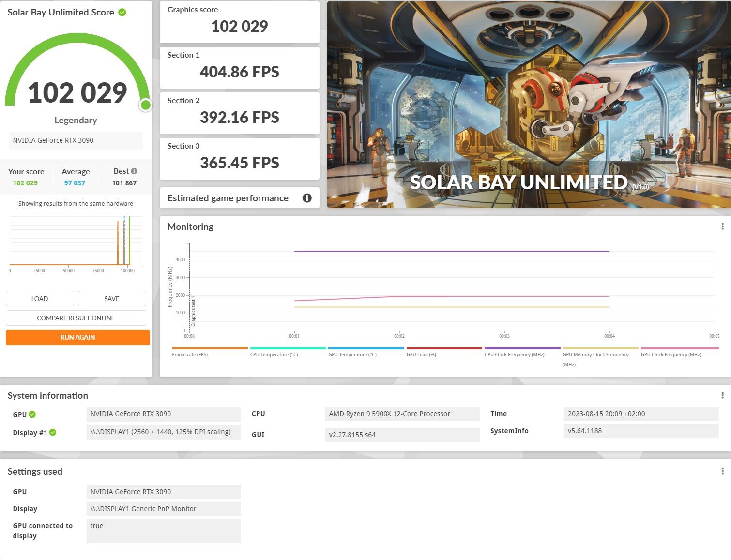Click the GUI version v2.27.8155 s64

402,435
